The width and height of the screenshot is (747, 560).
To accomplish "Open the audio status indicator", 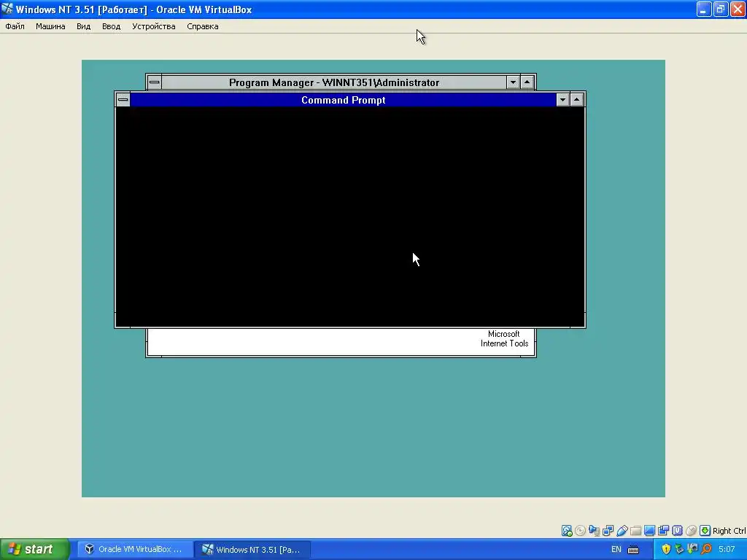I will [x=594, y=531].
